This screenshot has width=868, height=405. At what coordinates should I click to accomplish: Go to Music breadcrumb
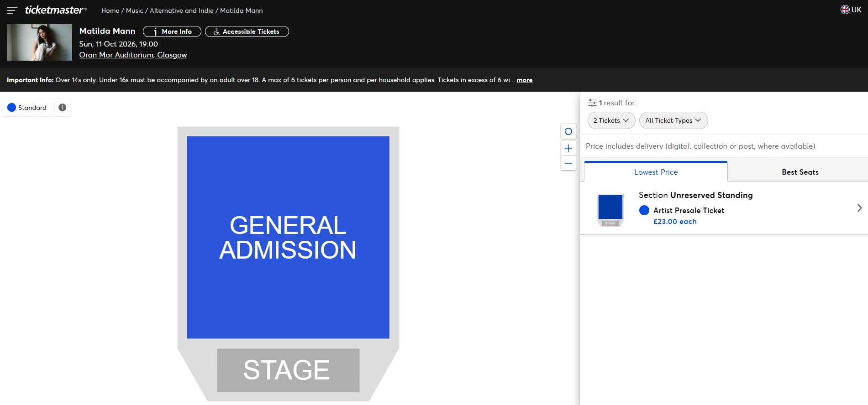135,10
